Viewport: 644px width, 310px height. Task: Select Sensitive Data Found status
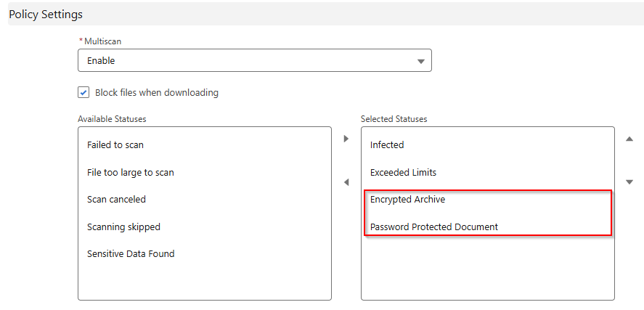[131, 254]
